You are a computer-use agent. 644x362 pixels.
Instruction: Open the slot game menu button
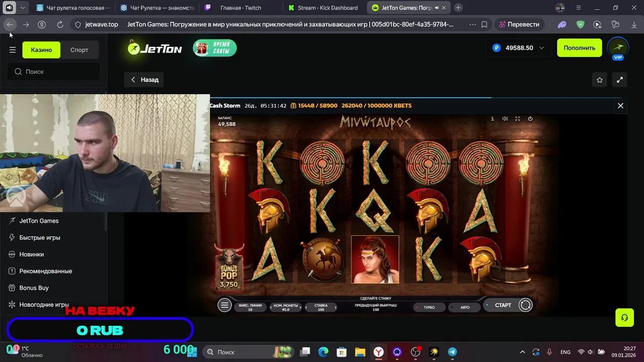pos(224,305)
